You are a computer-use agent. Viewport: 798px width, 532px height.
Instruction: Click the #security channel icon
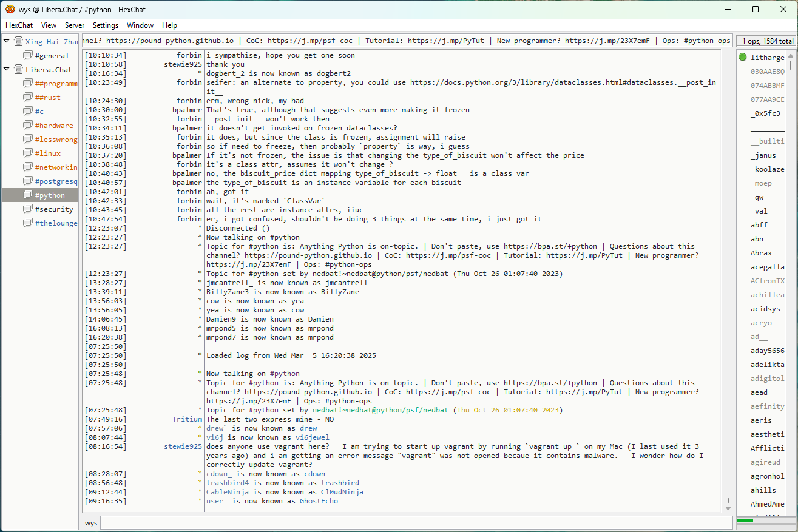[27, 209]
